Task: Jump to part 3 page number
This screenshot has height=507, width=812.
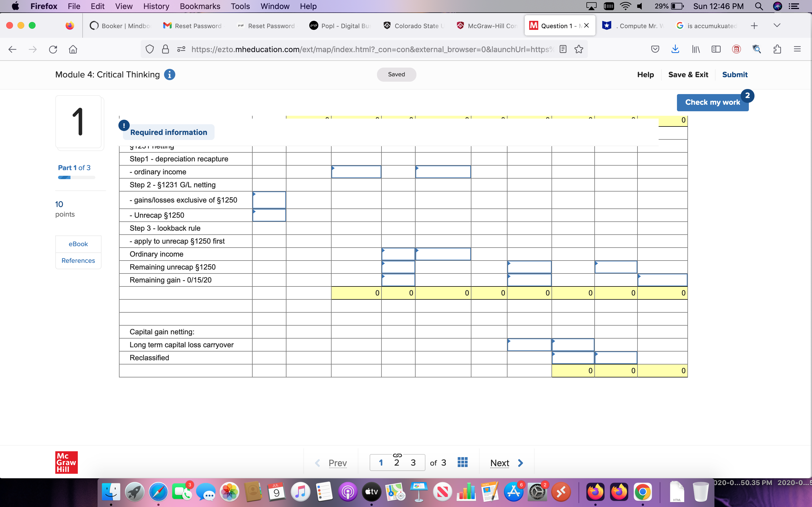Action: pyautogui.click(x=413, y=463)
